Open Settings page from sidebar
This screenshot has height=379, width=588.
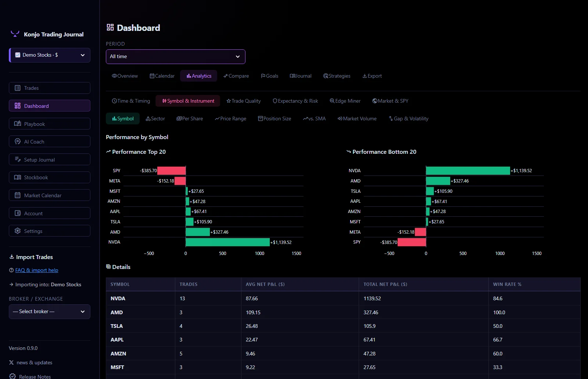pyautogui.click(x=50, y=231)
